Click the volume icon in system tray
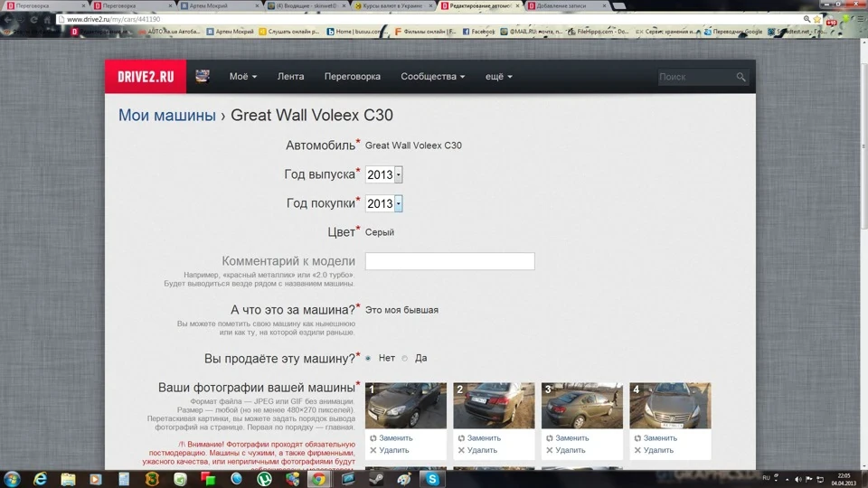Viewport: 868px width, 488px height. click(x=797, y=479)
